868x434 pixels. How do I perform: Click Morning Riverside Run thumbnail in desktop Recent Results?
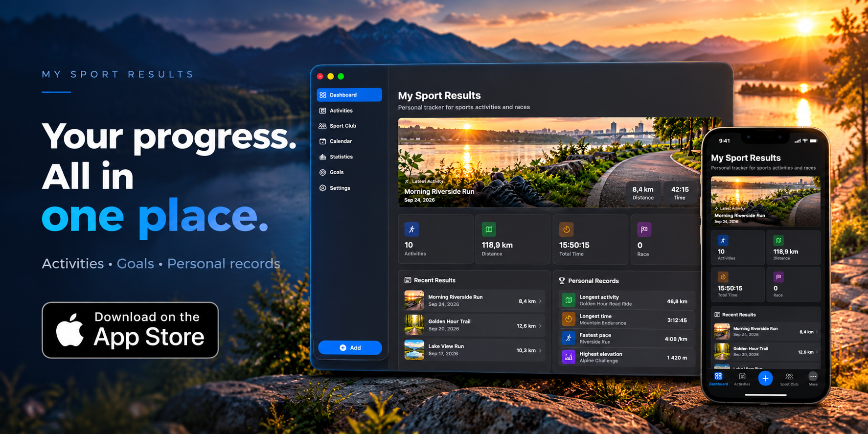414,300
